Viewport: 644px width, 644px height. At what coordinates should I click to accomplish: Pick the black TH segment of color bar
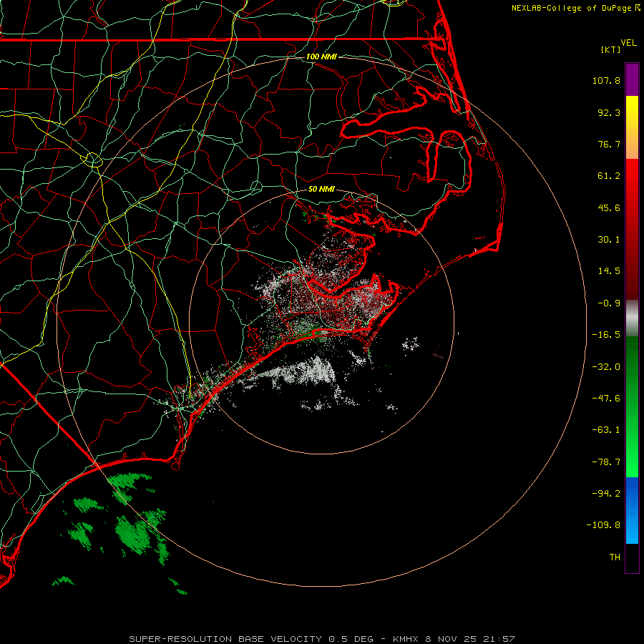point(632,557)
